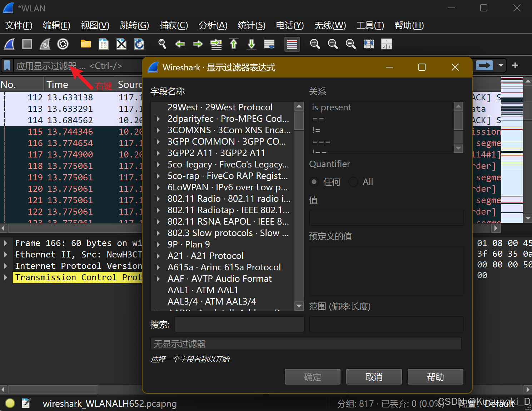The image size is (532, 411).
Task: Click the 帮助 button in dialog
Action: point(436,377)
